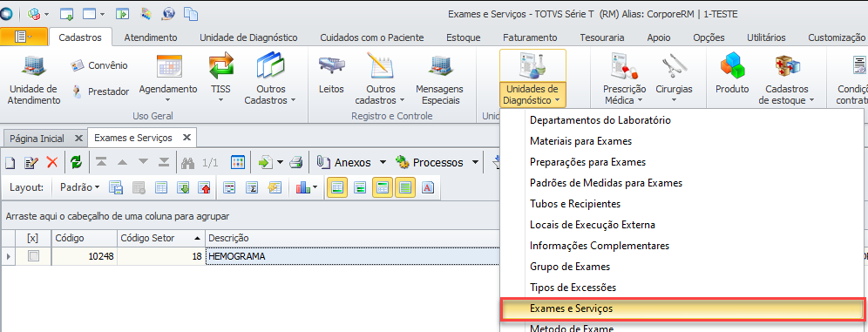Click the save layout floppy disk icon
This screenshot has width=868, height=332.
tap(116, 187)
